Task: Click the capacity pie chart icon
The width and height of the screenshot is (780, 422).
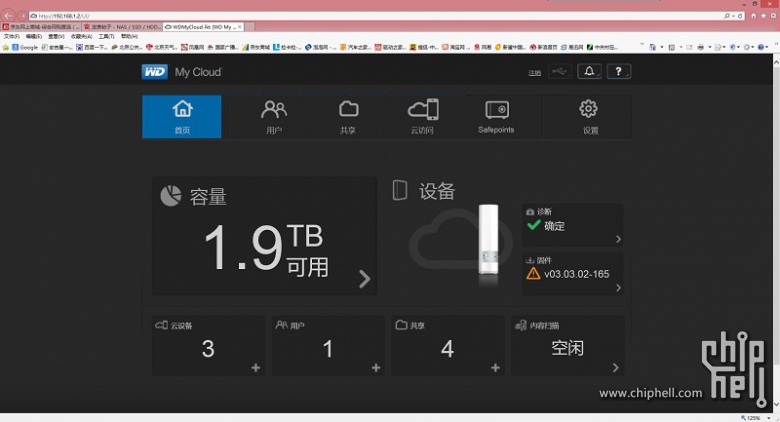Action: 171,196
